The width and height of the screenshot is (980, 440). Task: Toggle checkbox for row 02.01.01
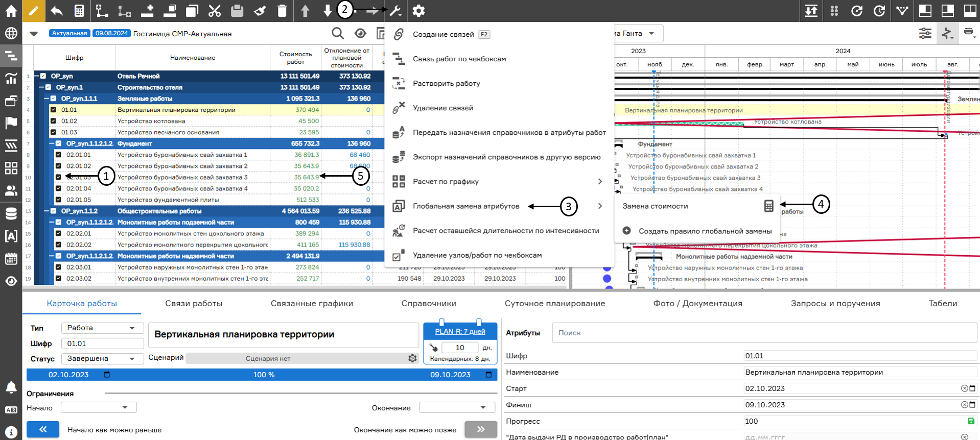tap(58, 155)
